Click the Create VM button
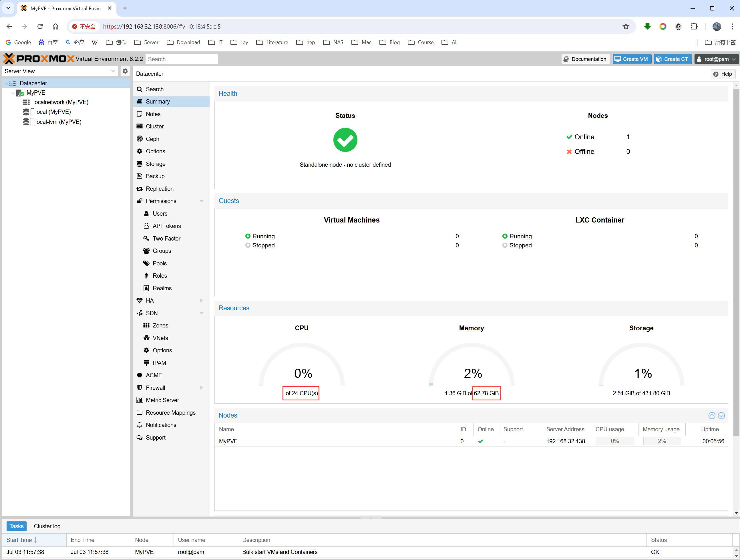 tap(632, 59)
